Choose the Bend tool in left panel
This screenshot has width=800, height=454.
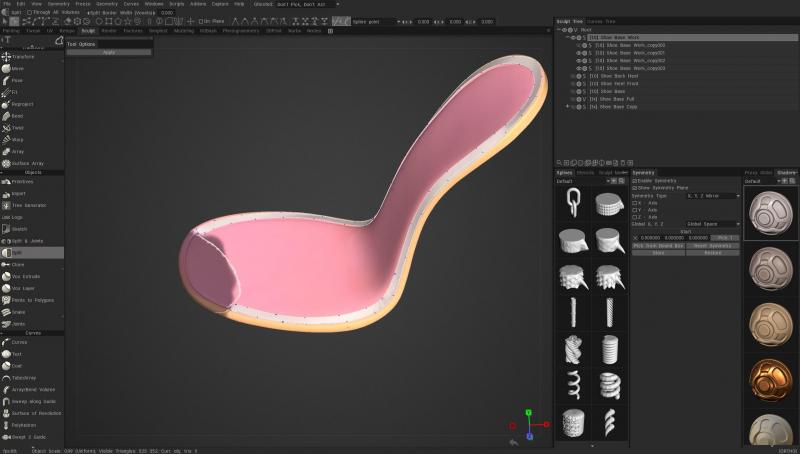[x=16, y=116]
